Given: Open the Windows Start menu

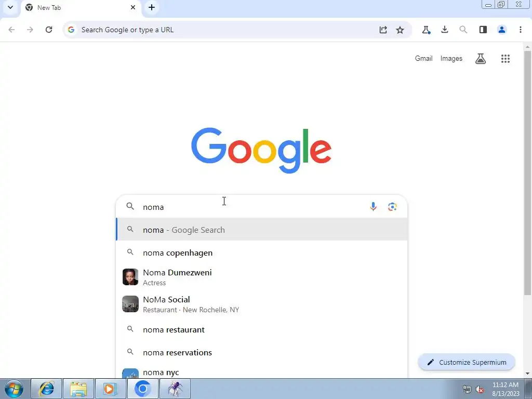Looking at the screenshot, I should click(14, 389).
